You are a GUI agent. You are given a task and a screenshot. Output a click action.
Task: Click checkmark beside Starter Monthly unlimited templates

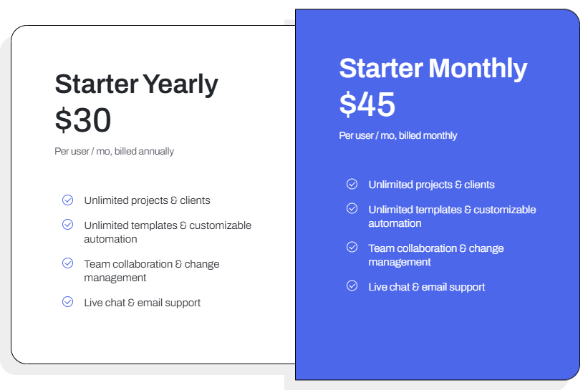pos(352,208)
